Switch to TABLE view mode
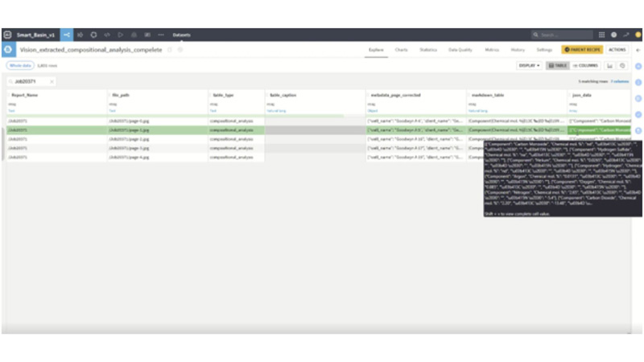The image size is (644, 362). coord(557,66)
